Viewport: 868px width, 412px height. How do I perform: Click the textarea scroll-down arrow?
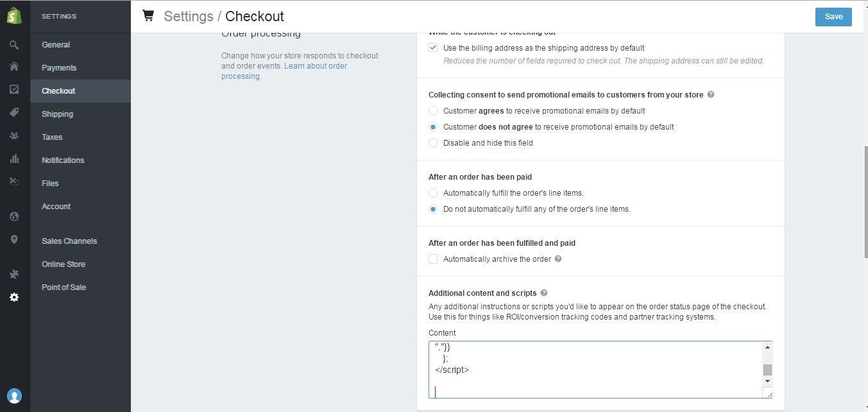click(767, 381)
